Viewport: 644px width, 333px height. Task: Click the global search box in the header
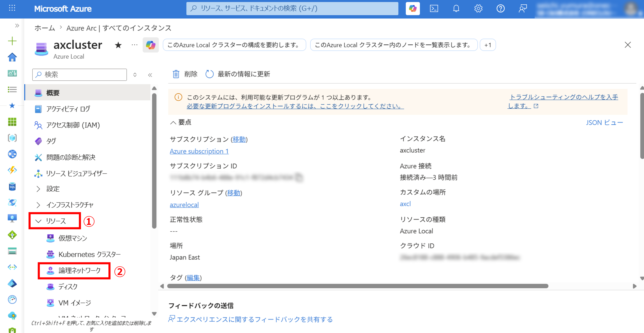point(292,8)
